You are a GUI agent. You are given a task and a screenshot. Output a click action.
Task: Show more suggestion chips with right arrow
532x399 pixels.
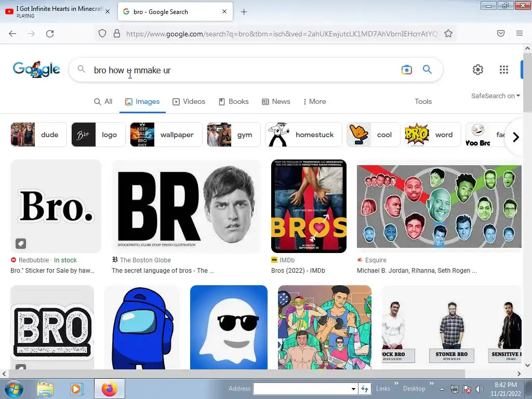click(x=516, y=137)
